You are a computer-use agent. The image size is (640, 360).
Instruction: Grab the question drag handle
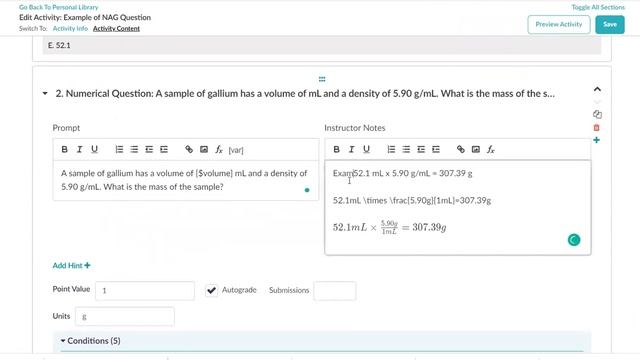pyautogui.click(x=322, y=79)
